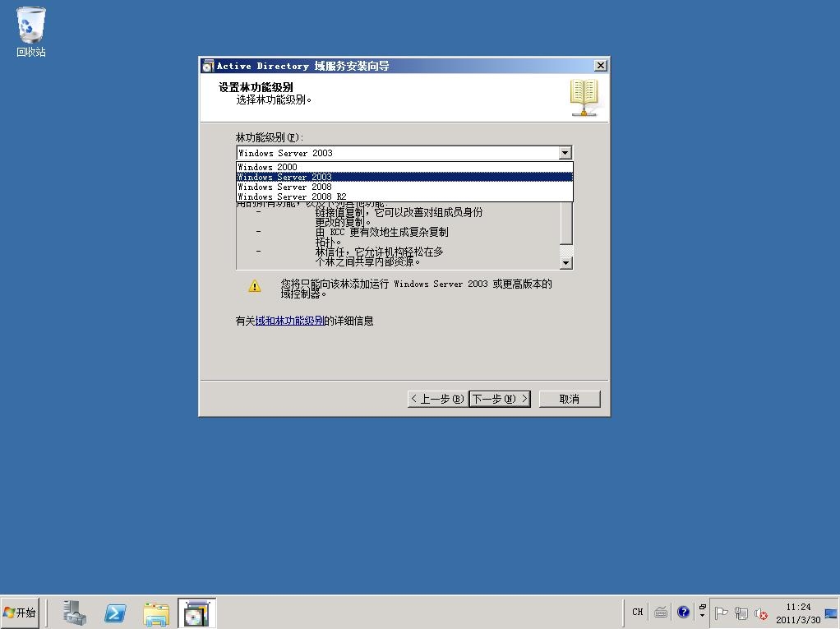Screen dimensions: 840x629
Task: Click the 林功能级别(F) label
Action: point(270,137)
